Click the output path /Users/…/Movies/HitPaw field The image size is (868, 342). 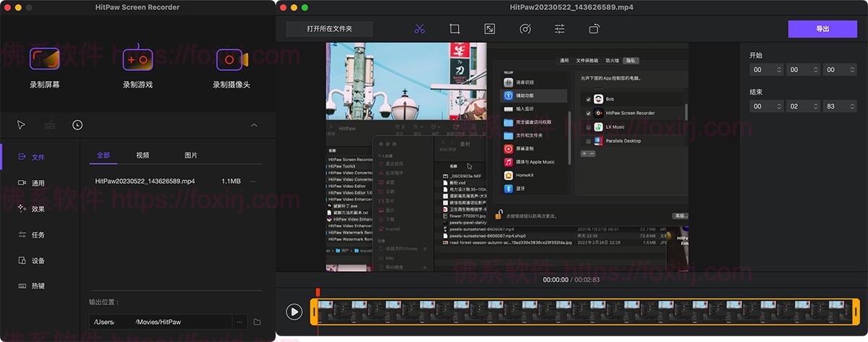click(x=160, y=322)
